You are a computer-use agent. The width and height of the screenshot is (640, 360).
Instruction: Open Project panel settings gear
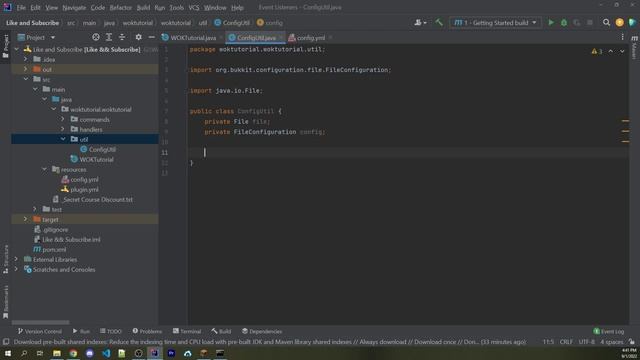[138, 37]
